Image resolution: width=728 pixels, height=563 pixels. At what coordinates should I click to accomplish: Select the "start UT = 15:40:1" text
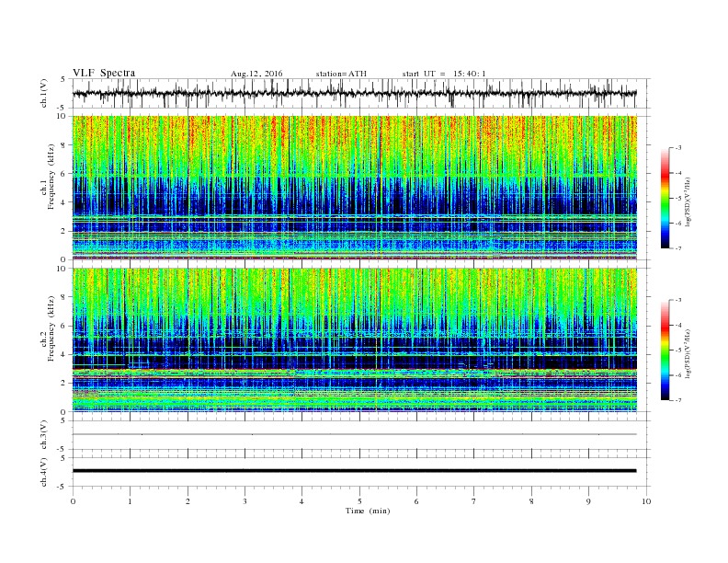444,74
